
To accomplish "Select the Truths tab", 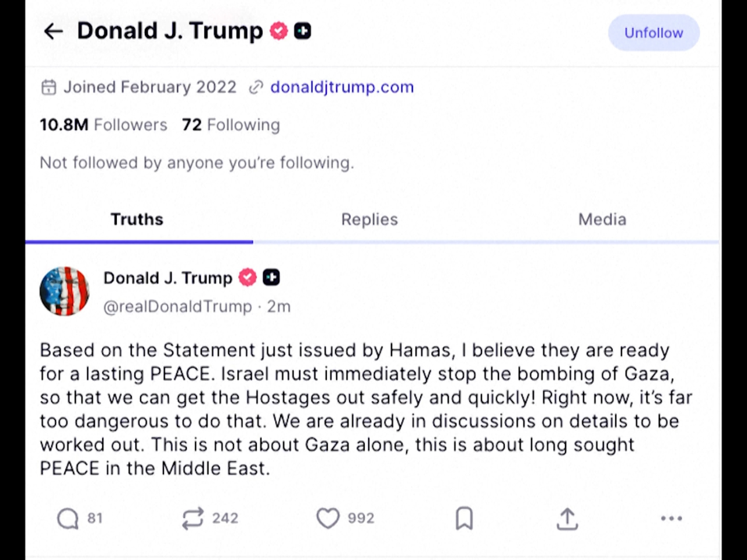I will [x=137, y=219].
